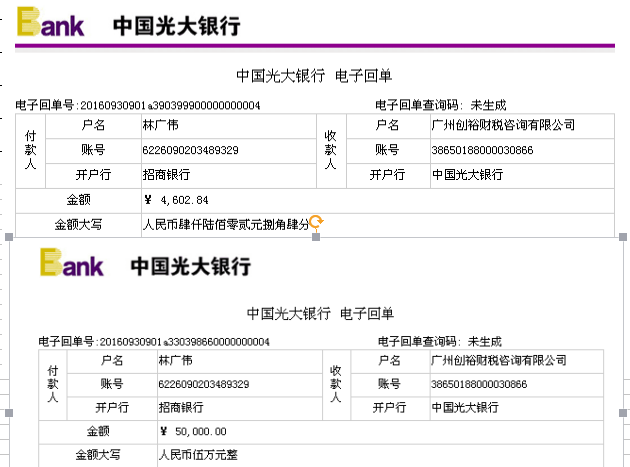Click account 6226090203489329 in the upper receipt

[190, 150]
